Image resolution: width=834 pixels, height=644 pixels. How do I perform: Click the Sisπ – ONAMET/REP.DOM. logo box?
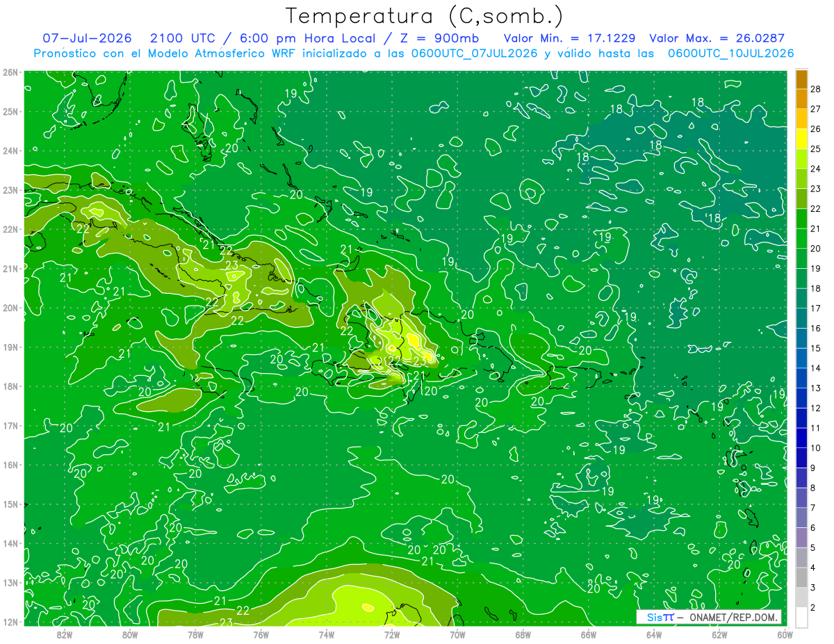pyautogui.click(x=710, y=617)
